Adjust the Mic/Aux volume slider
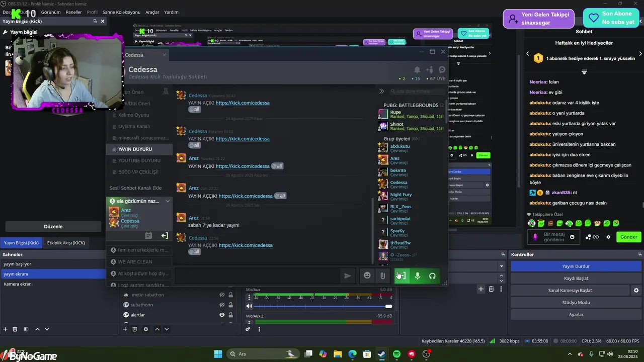The height and width of the screenshot is (362, 644). pyautogui.click(x=323, y=306)
